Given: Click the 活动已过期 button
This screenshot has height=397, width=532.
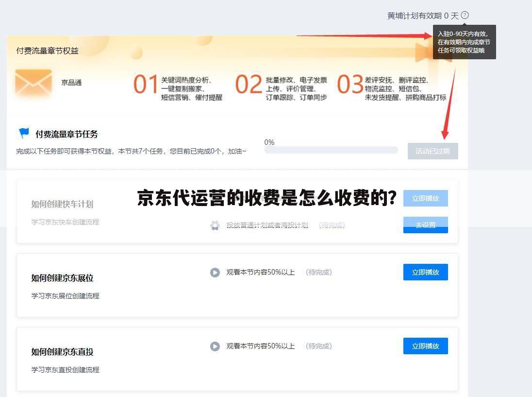Looking at the screenshot, I should pos(432,151).
